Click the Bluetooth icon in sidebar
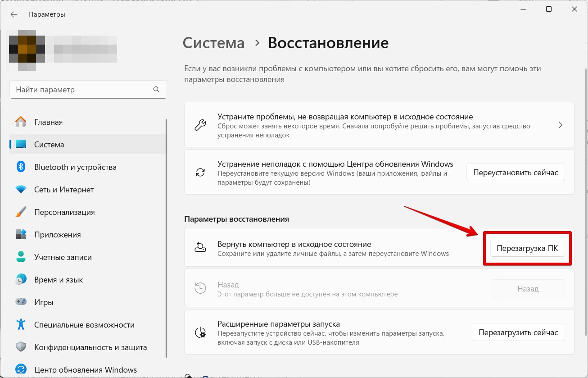The height and width of the screenshot is (378, 588). pos(21,167)
